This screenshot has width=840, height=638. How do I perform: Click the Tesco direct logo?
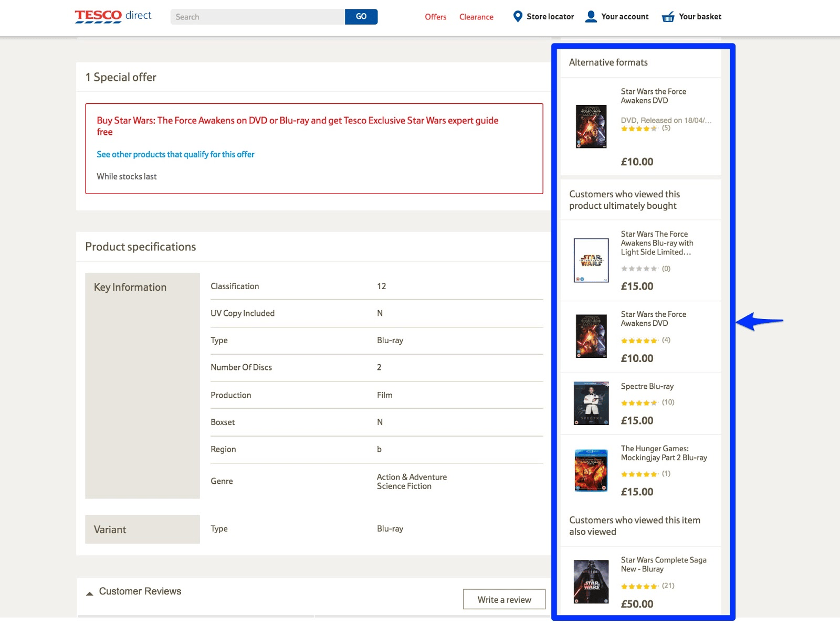pos(113,16)
